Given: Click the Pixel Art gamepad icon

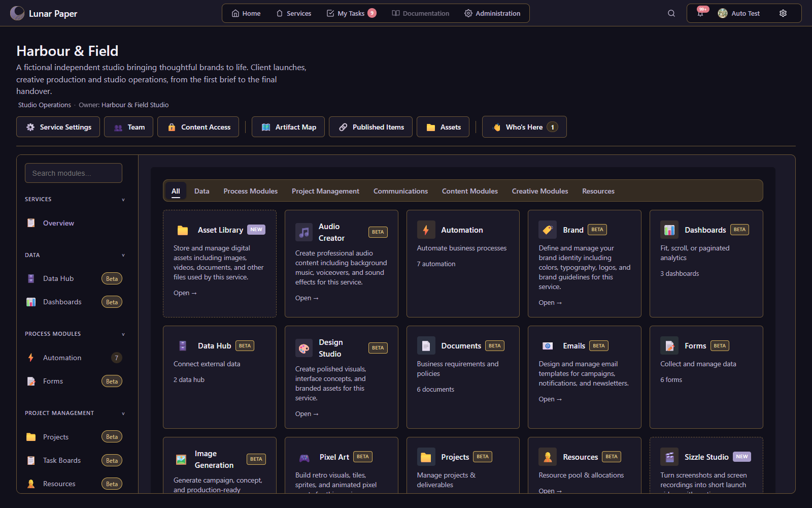Looking at the screenshot, I should [x=304, y=457].
